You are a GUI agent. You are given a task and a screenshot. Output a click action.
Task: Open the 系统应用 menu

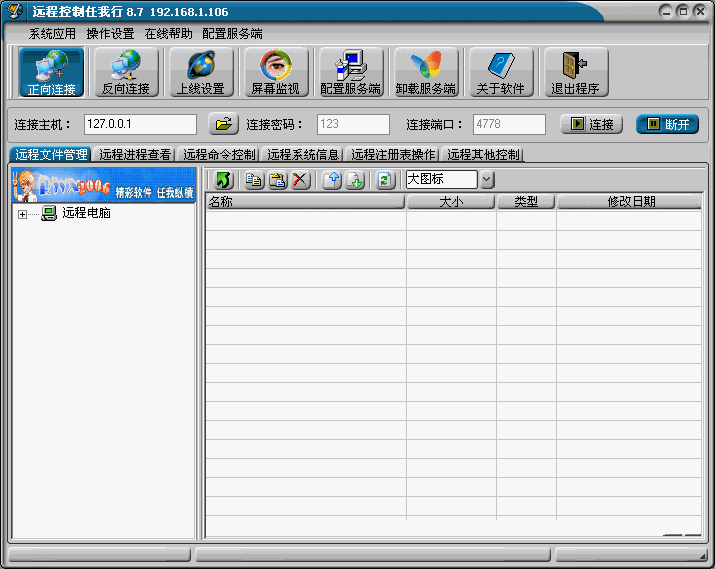[52, 33]
